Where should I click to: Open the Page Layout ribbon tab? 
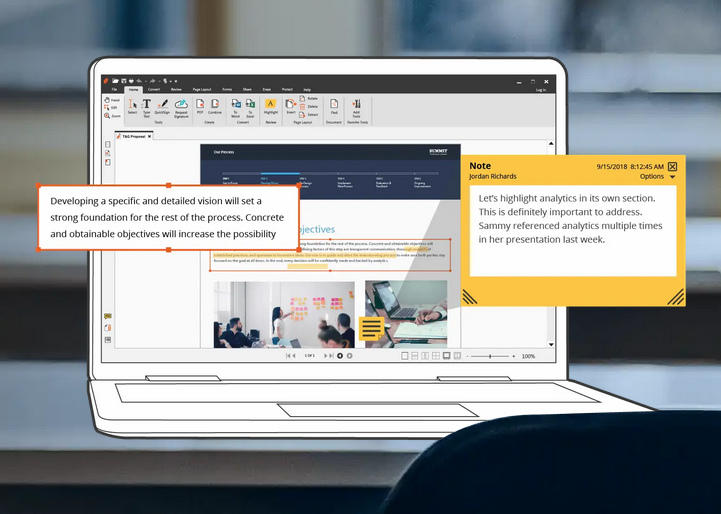(202, 90)
